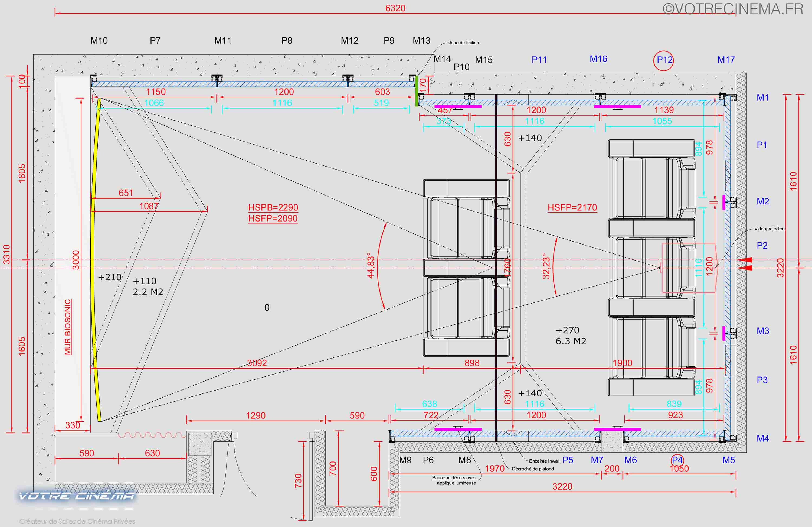Click the M3 label
812x527 pixels.
tap(763, 331)
